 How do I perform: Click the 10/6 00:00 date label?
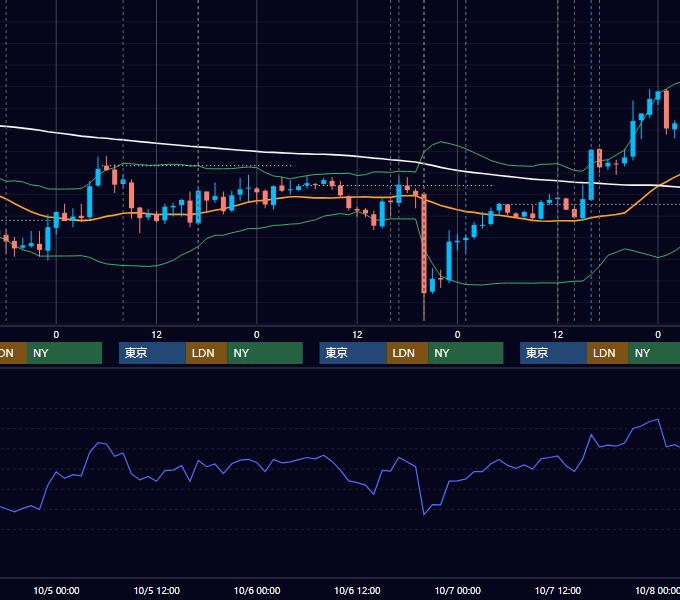coord(257,590)
